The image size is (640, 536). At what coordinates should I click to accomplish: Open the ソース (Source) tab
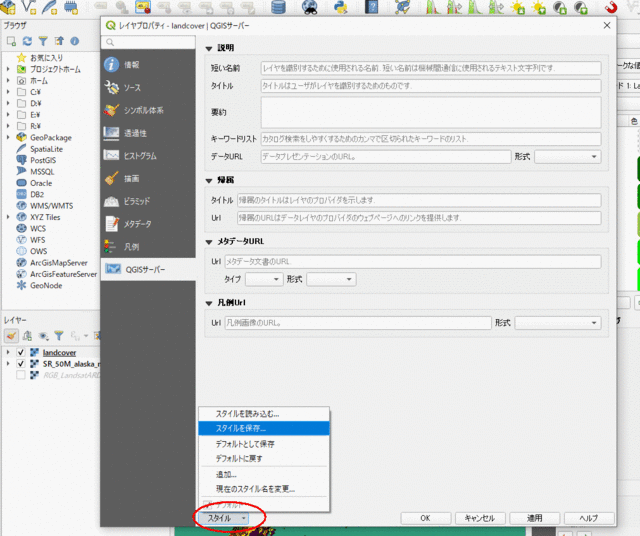pyautogui.click(x=148, y=87)
